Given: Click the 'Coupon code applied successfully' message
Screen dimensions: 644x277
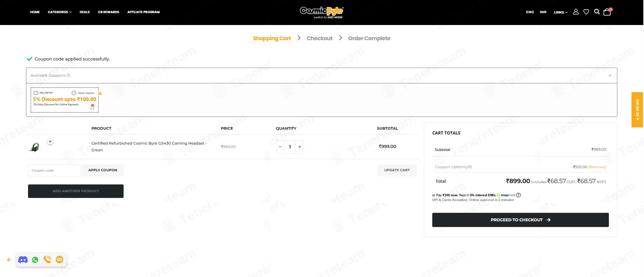Looking at the screenshot, I should pyautogui.click(x=72, y=59).
